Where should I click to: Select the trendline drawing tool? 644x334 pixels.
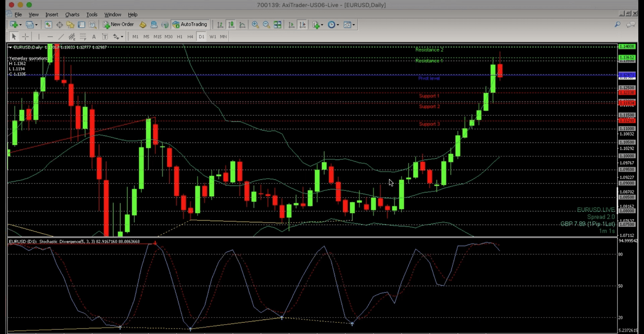click(x=61, y=36)
